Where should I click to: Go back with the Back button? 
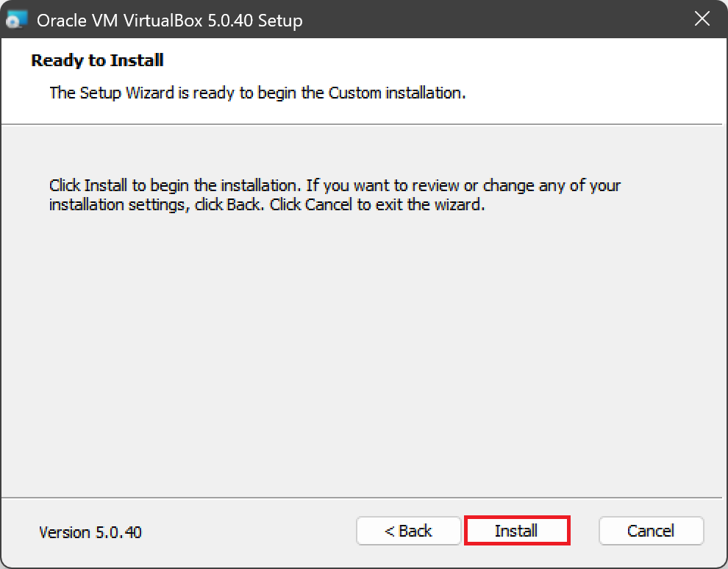coord(408,531)
